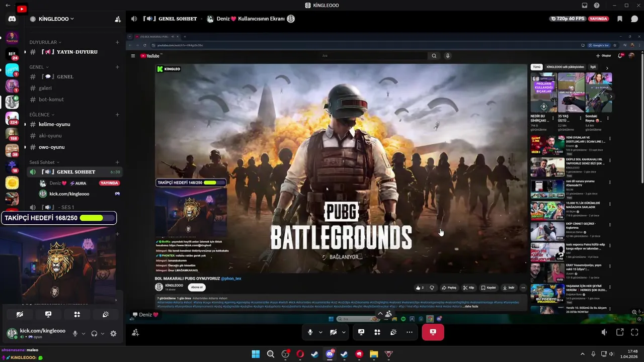
Task: Open the galeri channel
Action: pyautogui.click(x=74, y=88)
